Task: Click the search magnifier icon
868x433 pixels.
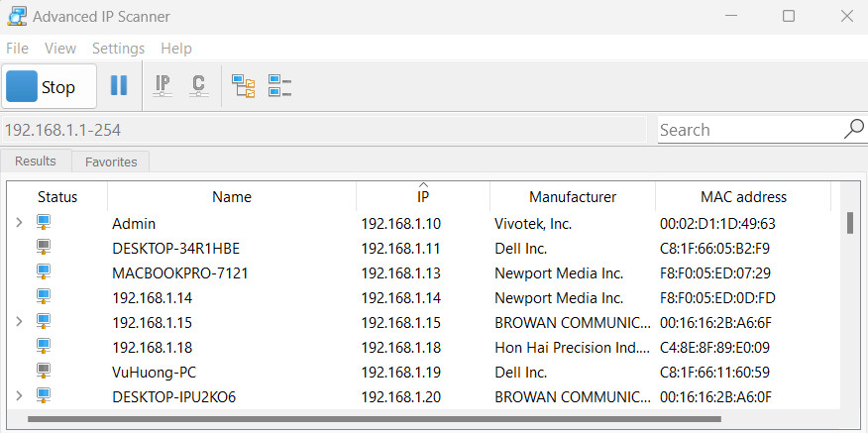Action: pos(853,129)
